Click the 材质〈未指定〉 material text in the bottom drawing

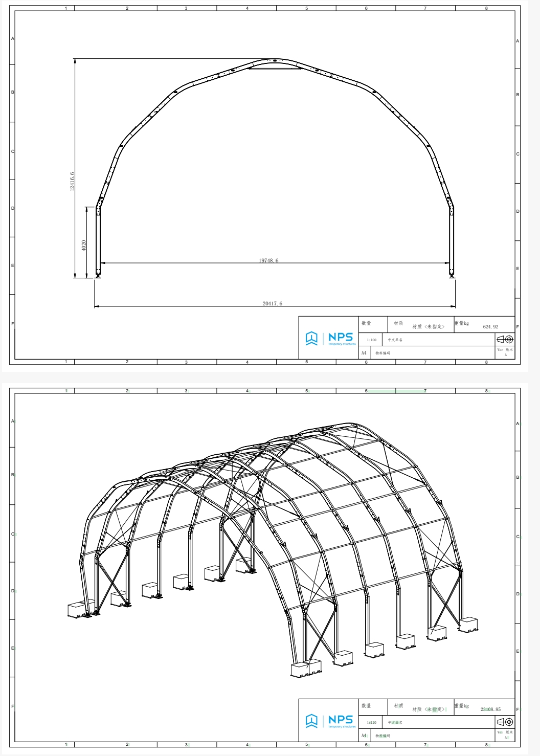point(429,709)
